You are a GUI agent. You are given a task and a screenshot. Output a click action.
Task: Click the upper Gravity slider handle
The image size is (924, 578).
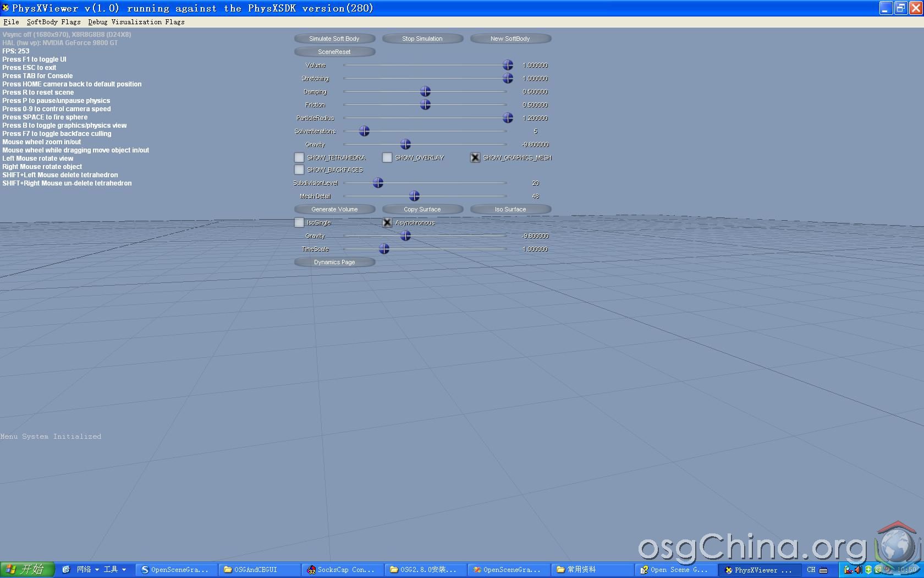pyautogui.click(x=405, y=144)
